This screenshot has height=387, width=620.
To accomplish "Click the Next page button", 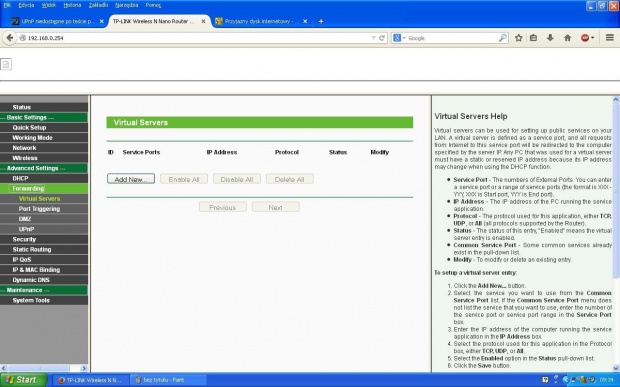I will tap(276, 207).
